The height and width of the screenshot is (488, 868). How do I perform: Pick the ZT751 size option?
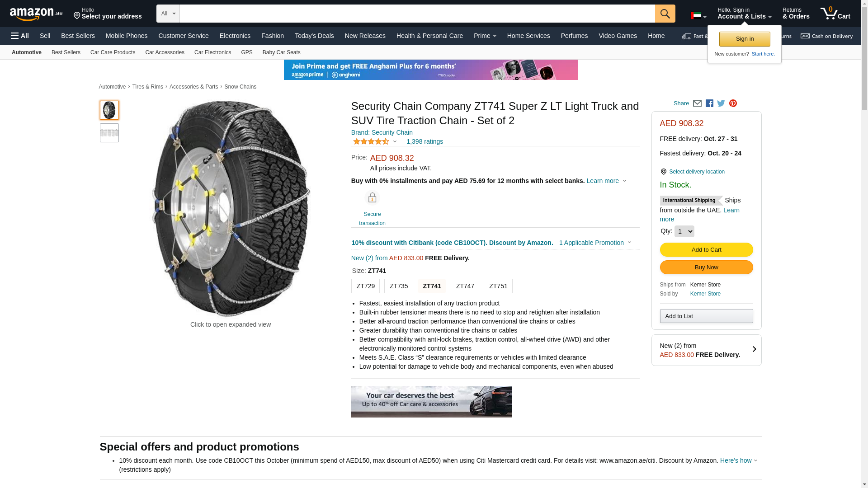498,286
